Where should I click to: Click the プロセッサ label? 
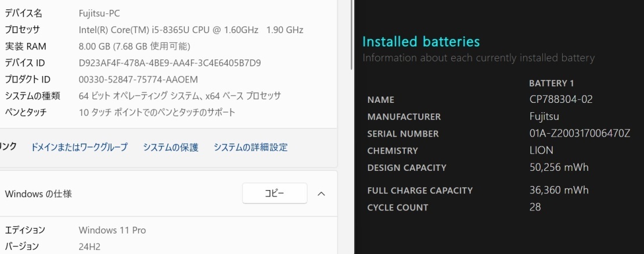pos(22,30)
